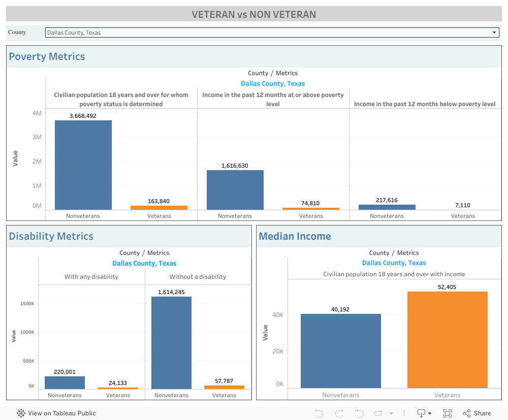508x420 pixels.
Task: Click the Tableau Public logo icon
Action: click(21, 413)
